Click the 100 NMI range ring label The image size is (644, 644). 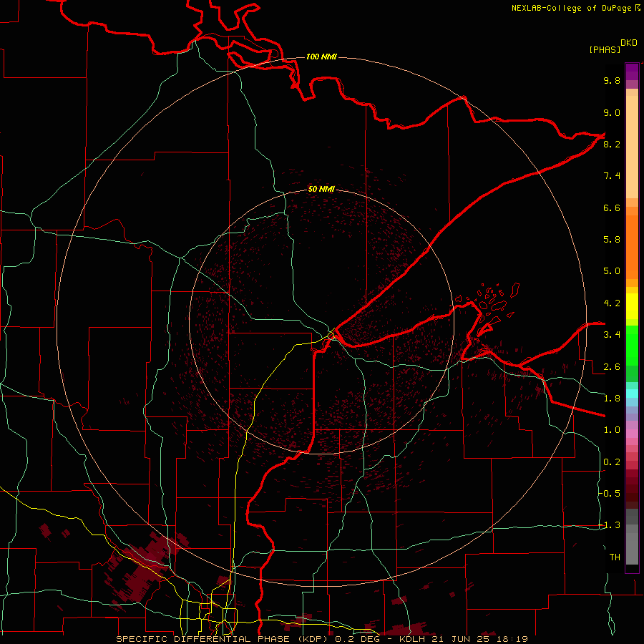coord(321,57)
